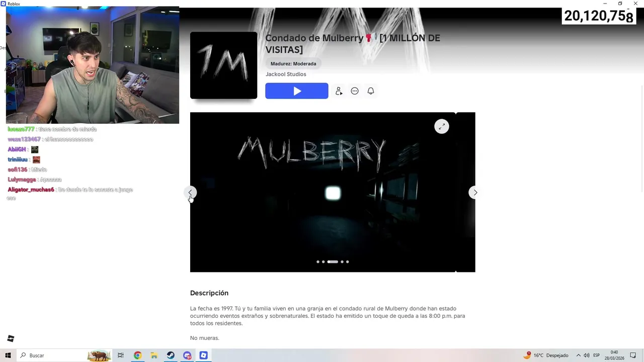Open Task View in the taskbar

pyautogui.click(x=121, y=355)
